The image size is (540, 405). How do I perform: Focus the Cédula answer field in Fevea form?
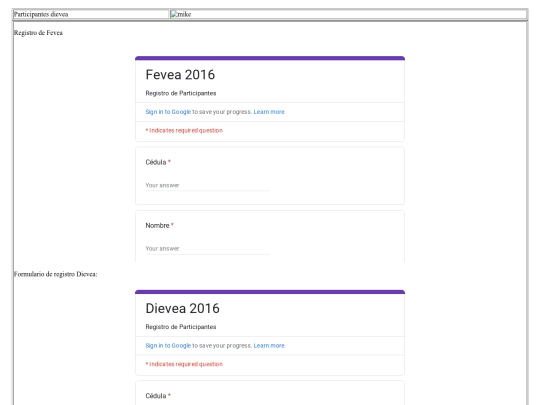click(x=207, y=185)
